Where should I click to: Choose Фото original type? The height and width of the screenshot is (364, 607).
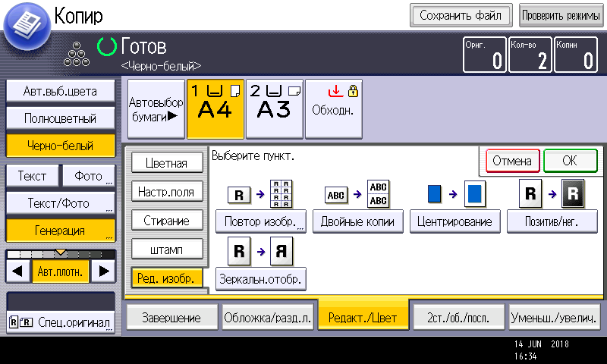pyautogui.click(x=89, y=176)
